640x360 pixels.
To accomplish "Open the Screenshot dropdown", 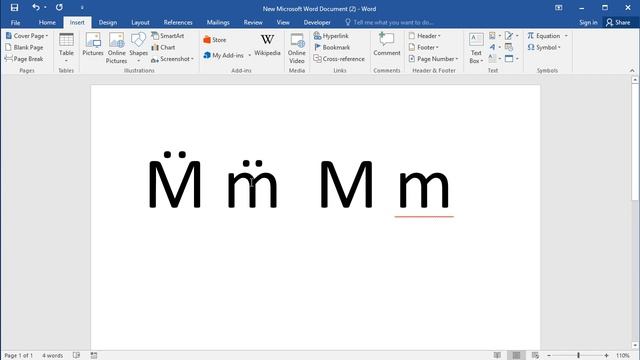I will pyautogui.click(x=172, y=59).
